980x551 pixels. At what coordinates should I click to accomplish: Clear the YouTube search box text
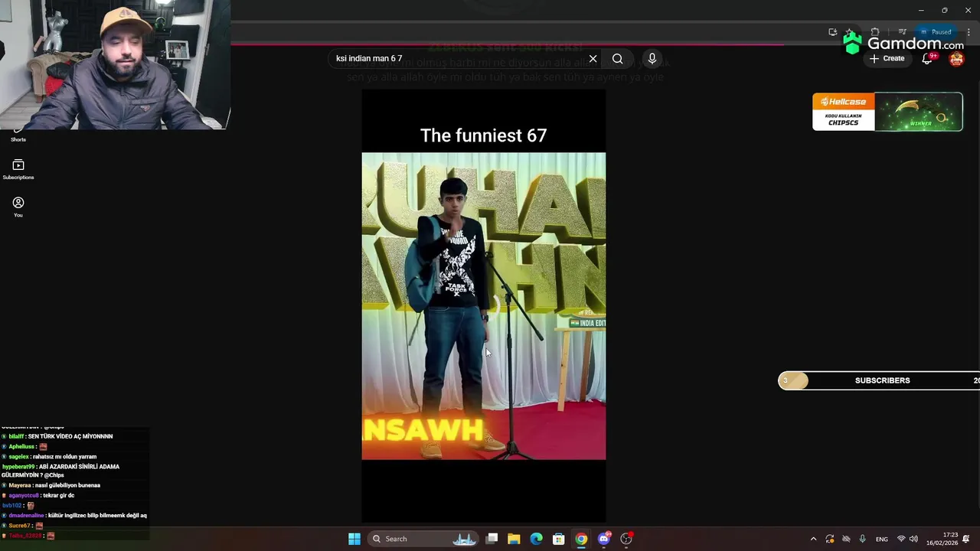593,58
